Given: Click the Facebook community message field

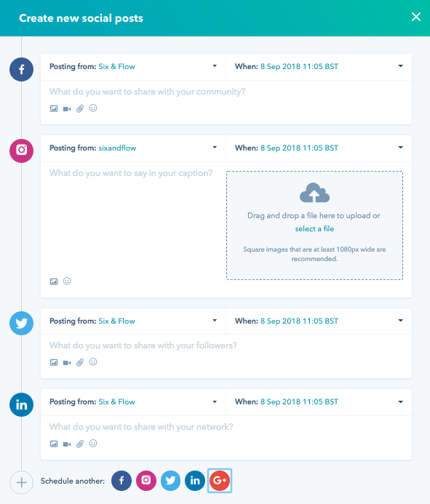Looking at the screenshot, I should coord(226,92).
